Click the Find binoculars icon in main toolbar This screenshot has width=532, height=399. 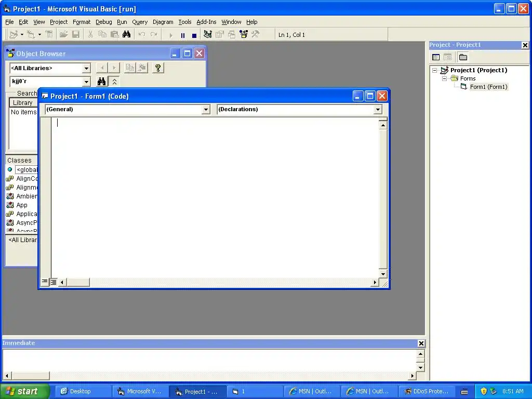coord(127,35)
